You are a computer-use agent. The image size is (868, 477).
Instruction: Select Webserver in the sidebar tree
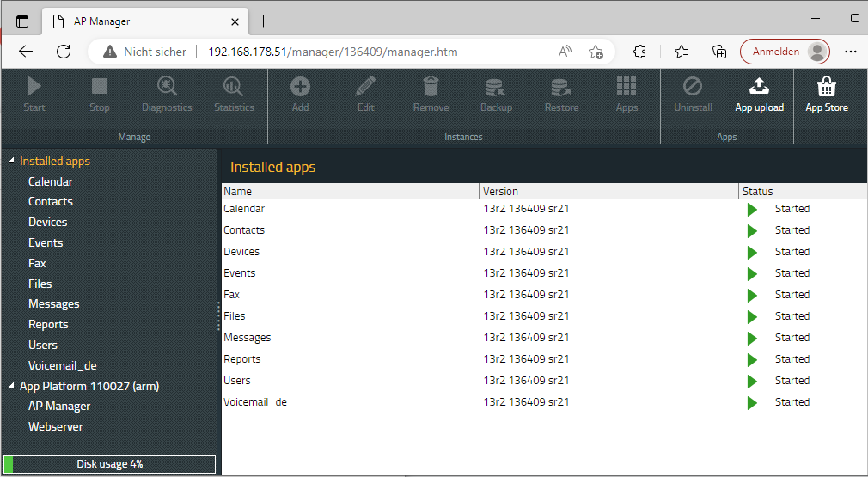point(55,426)
